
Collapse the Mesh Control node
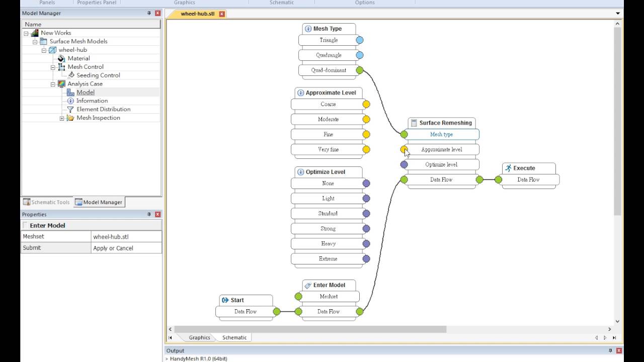pos(53,67)
